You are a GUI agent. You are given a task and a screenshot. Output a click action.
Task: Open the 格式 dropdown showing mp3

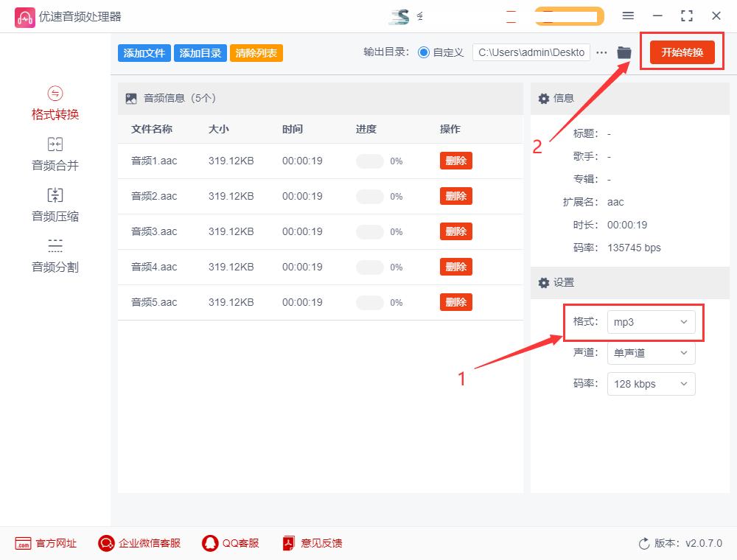[651, 322]
